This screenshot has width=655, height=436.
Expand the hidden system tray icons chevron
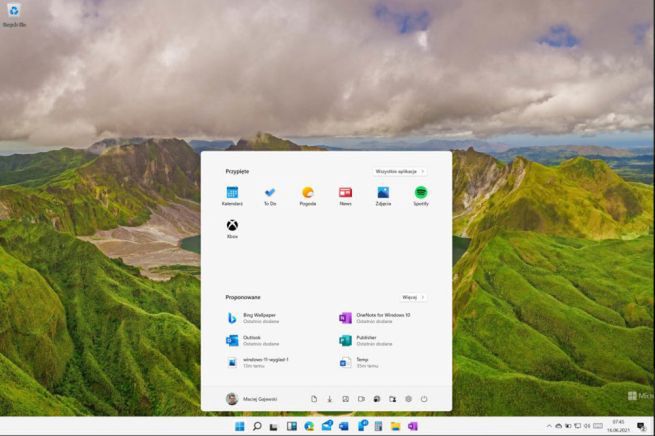click(549, 426)
